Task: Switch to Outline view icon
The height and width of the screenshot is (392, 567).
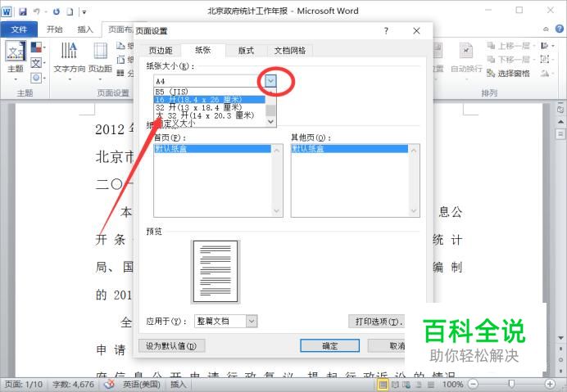Action: pos(419,385)
